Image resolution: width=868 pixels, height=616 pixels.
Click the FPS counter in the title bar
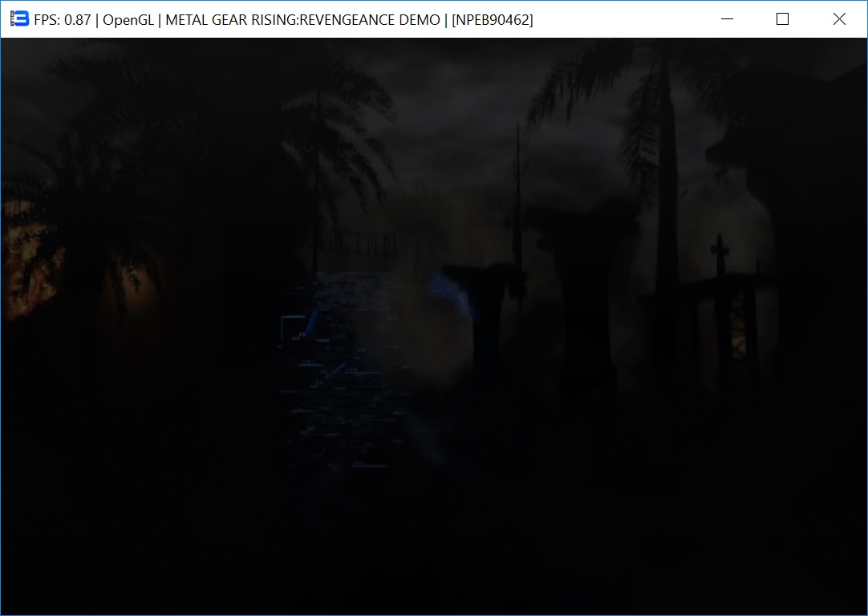pyautogui.click(x=62, y=20)
